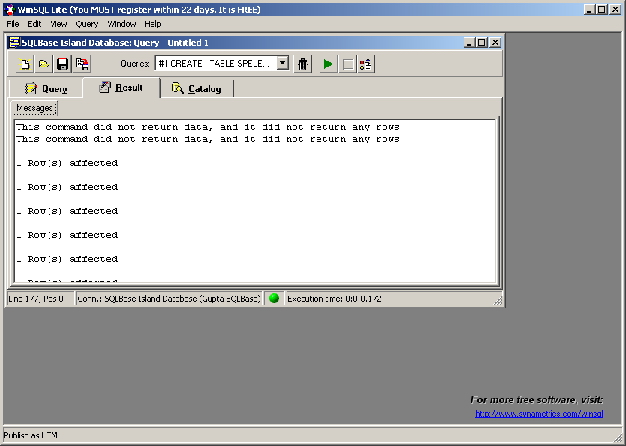Image resolution: width=626 pixels, height=446 pixels.
Task: Click the query window resize grip corner
Action: (498, 301)
